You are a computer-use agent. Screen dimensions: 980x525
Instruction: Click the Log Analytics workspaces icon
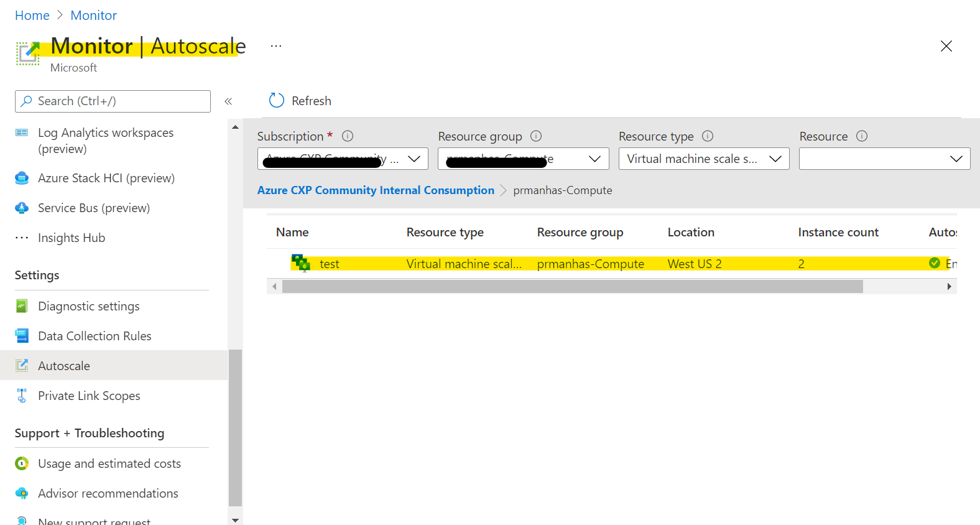pyautogui.click(x=22, y=132)
